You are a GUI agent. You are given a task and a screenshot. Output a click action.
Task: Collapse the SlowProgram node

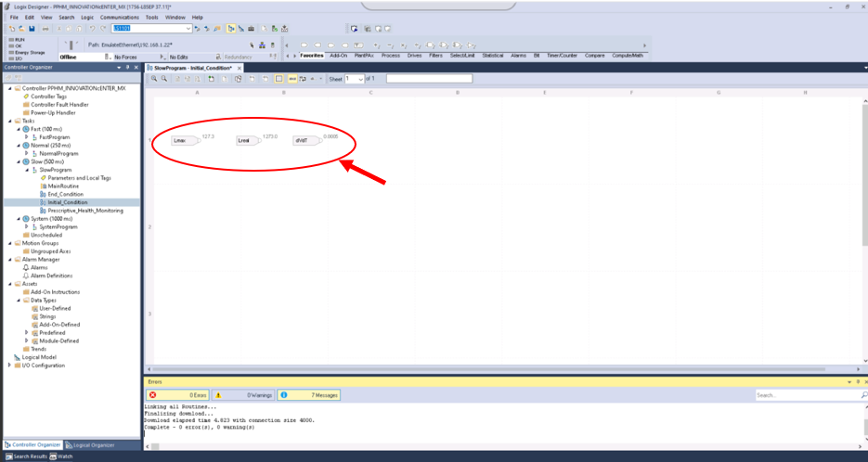point(27,170)
